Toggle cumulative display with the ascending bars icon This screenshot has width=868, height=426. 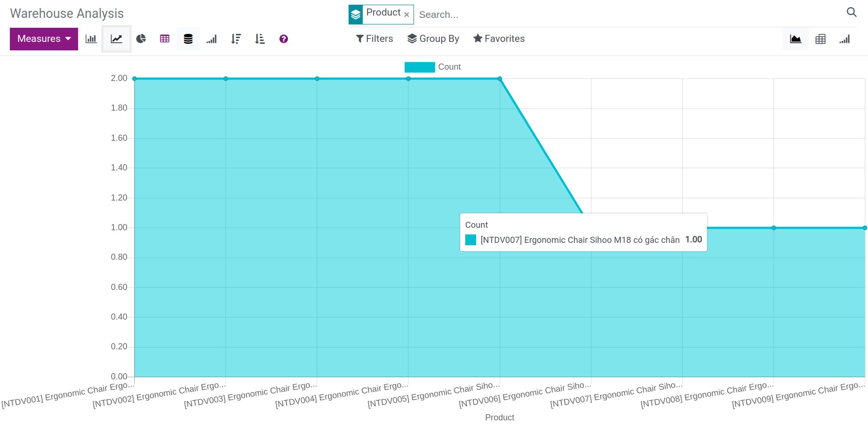click(212, 39)
